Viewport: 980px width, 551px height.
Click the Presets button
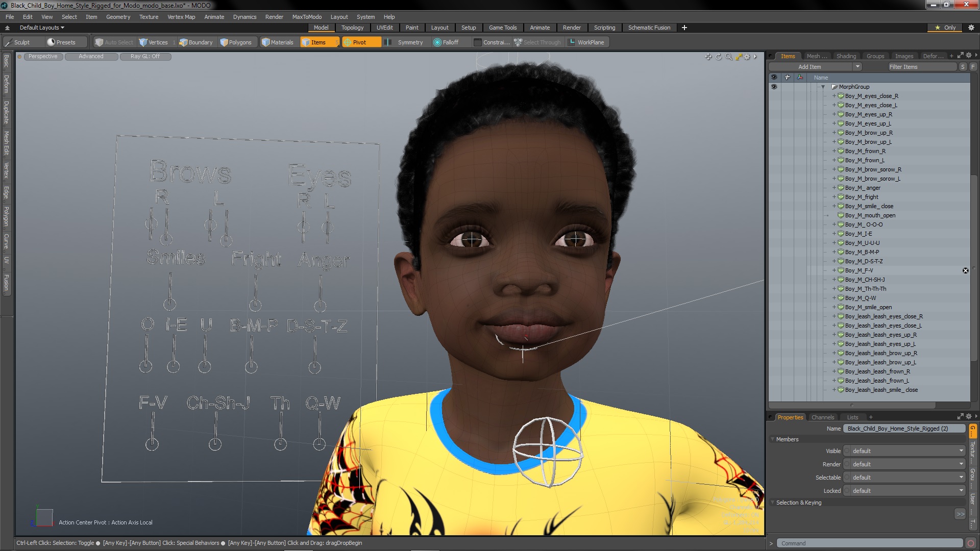click(x=61, y=42)
